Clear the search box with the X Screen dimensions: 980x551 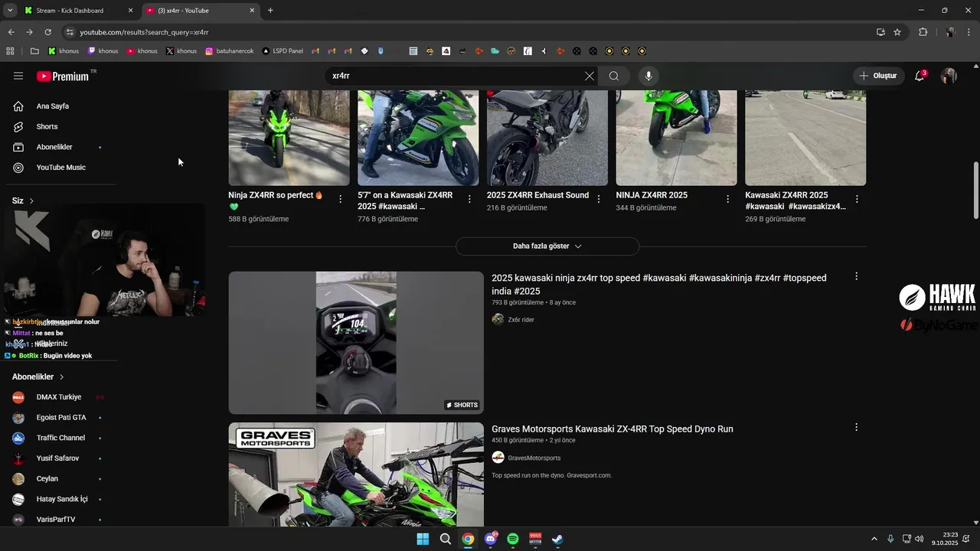pyautogui.click(x=589, y=76)
